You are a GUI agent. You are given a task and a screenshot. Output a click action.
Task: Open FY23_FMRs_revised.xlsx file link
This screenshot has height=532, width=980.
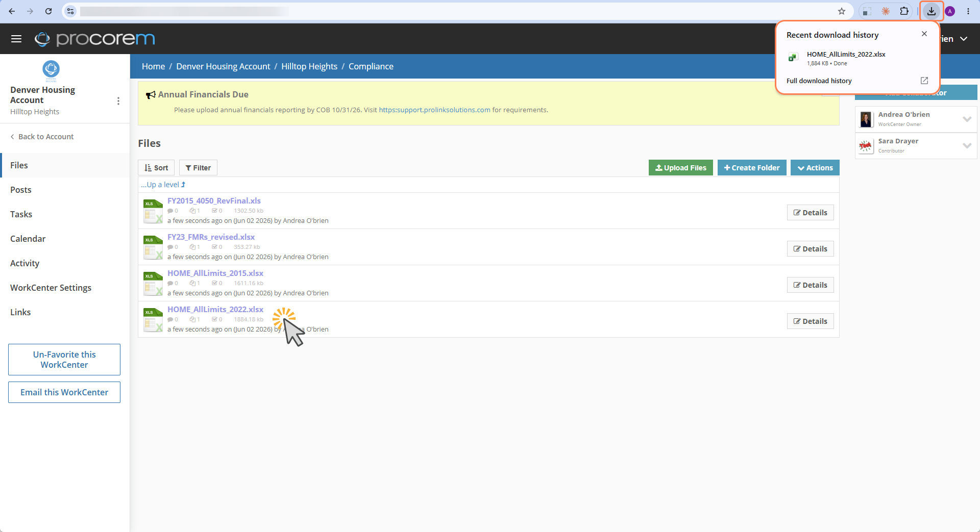pos(211,237)
